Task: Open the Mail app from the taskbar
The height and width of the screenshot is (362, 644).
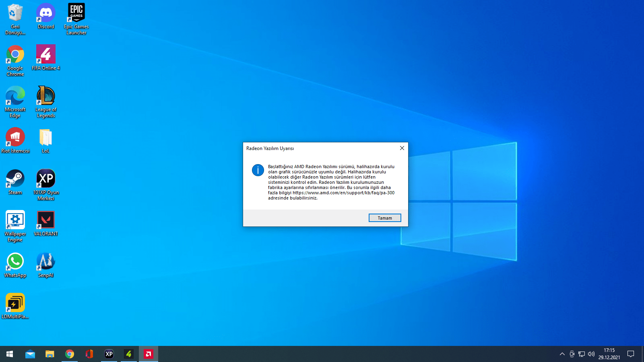Action: click(x=30, y=354)
